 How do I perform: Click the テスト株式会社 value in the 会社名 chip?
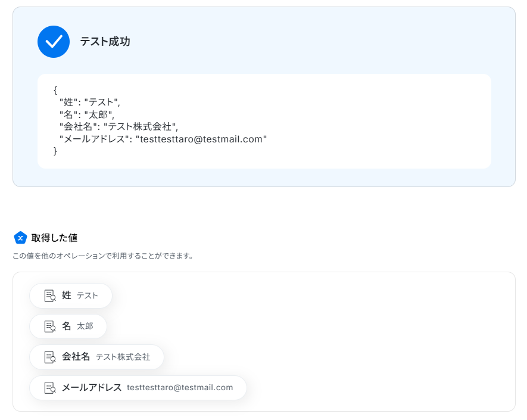click(x=123, y=357)
